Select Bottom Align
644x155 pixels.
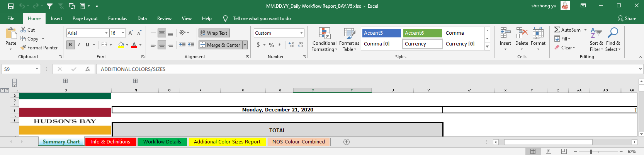(170, 33)
